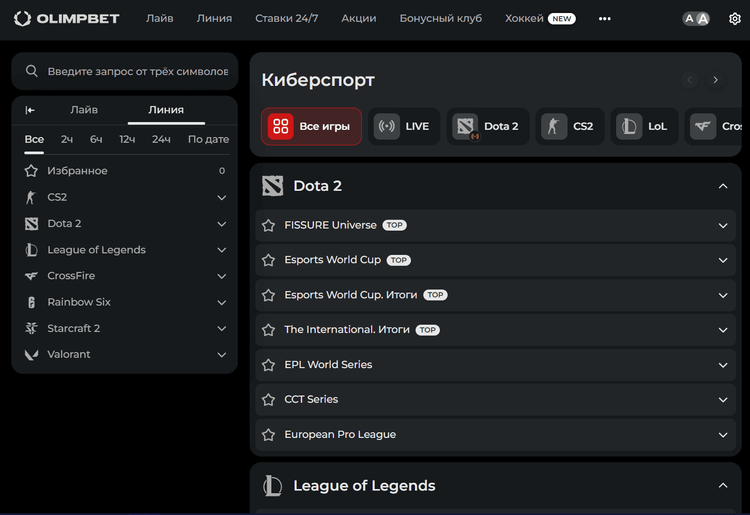This screenshot has width=750, height=515.
Task: Collapse sidebar with the arrow icon
Action: point(30,110)
